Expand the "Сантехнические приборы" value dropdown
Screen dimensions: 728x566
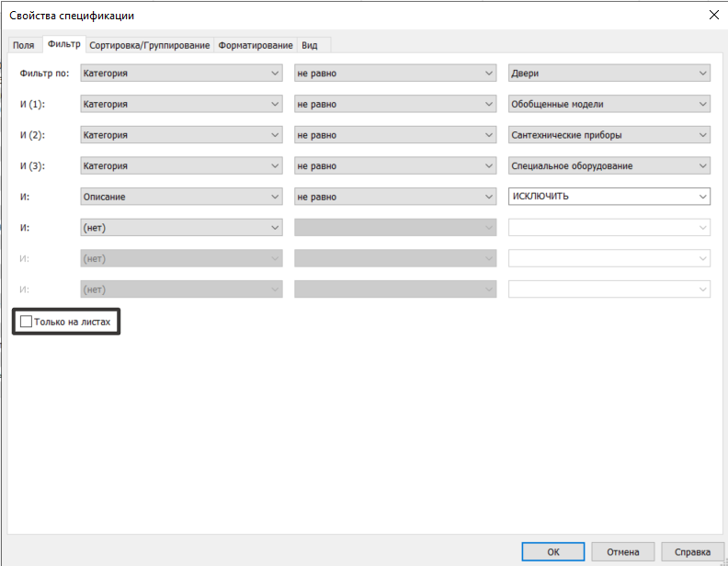[609, 135]
